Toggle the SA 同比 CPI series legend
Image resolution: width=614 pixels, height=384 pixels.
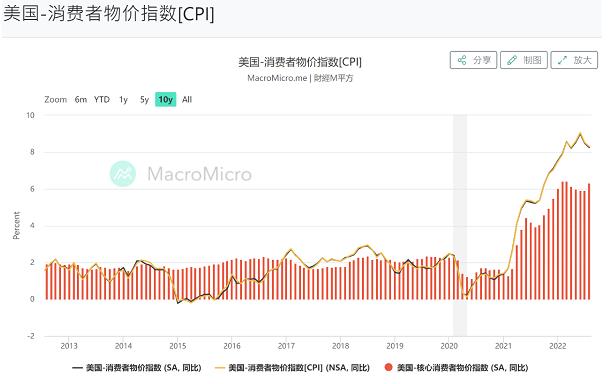[x=137, y=368]
